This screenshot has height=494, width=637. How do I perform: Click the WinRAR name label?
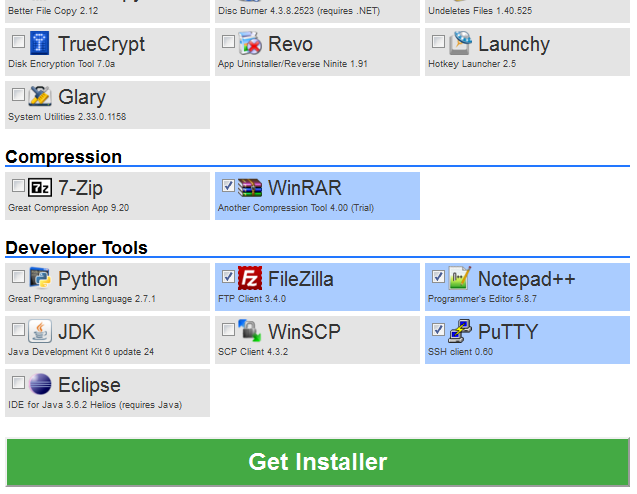[305, 188]
